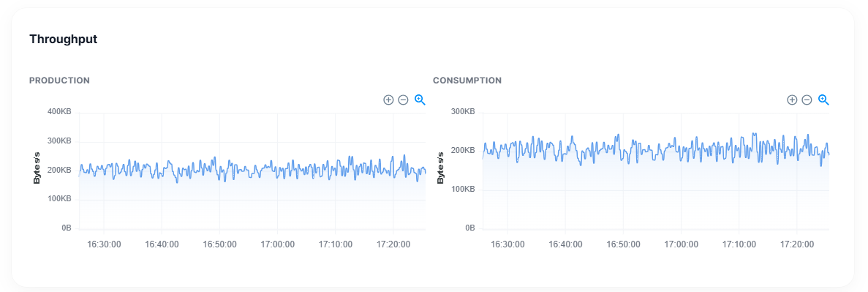
Task: Click 17:20:00 tick under Production chart
Action: [x=393, y=244]
